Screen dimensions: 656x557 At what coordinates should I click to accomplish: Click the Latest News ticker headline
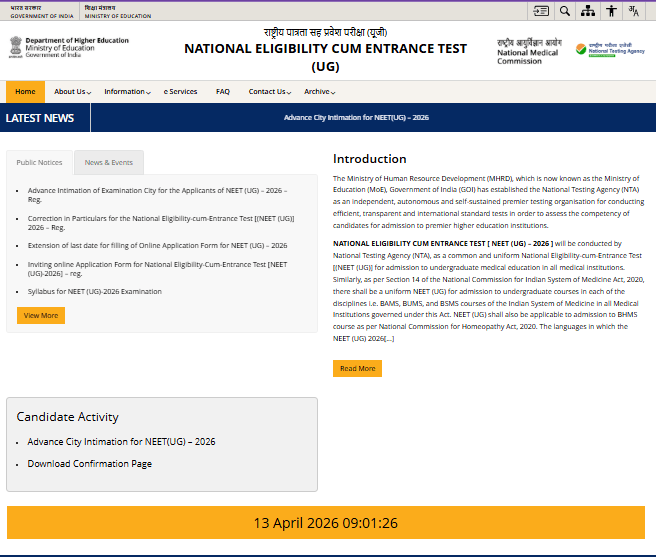pos(356,118)
